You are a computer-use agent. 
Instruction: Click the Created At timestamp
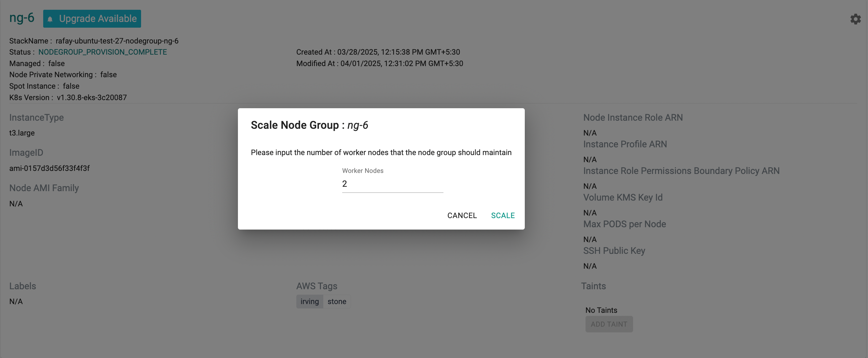[378, 52]
